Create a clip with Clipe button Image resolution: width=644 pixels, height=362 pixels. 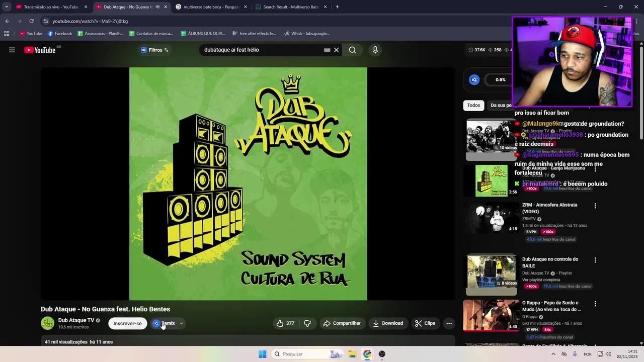[425, 323]
